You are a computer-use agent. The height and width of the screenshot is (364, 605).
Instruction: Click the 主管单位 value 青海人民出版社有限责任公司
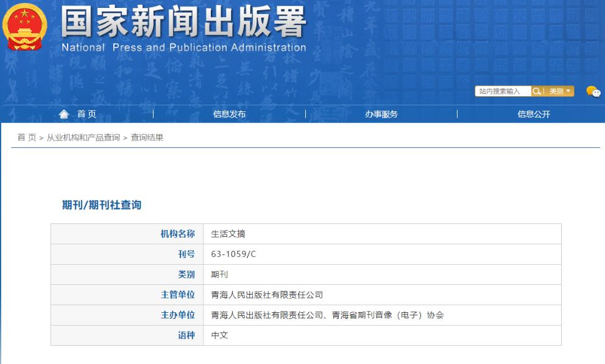pos(267,295)
